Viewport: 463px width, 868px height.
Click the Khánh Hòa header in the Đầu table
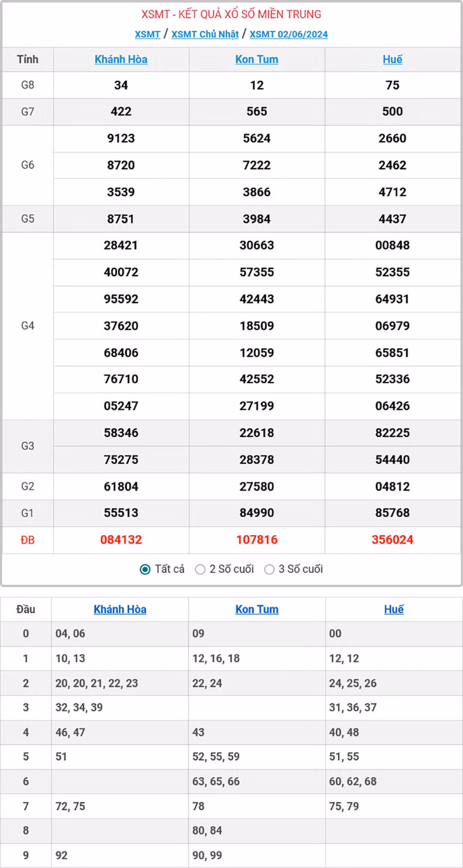119,609
